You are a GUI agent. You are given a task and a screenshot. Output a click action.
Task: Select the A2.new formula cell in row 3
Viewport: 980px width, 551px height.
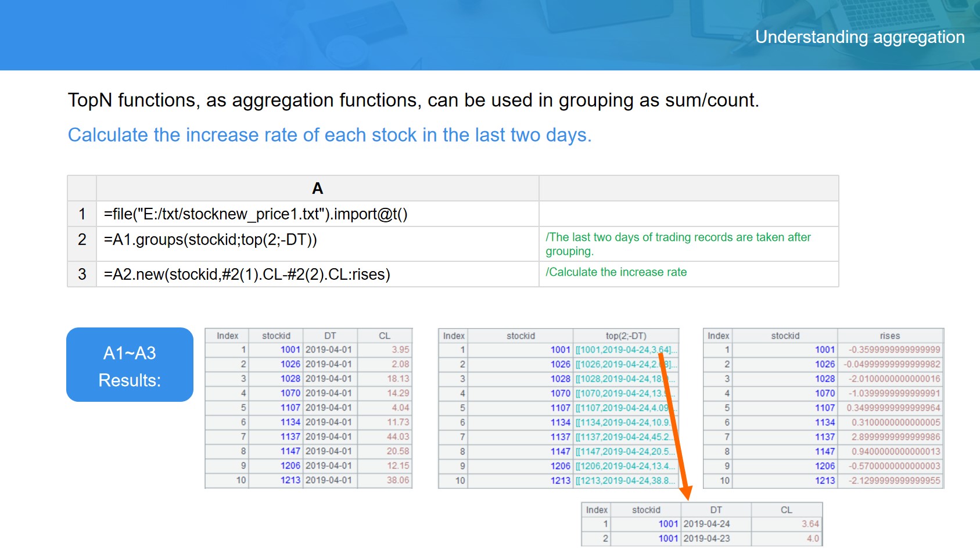point(317,274)
